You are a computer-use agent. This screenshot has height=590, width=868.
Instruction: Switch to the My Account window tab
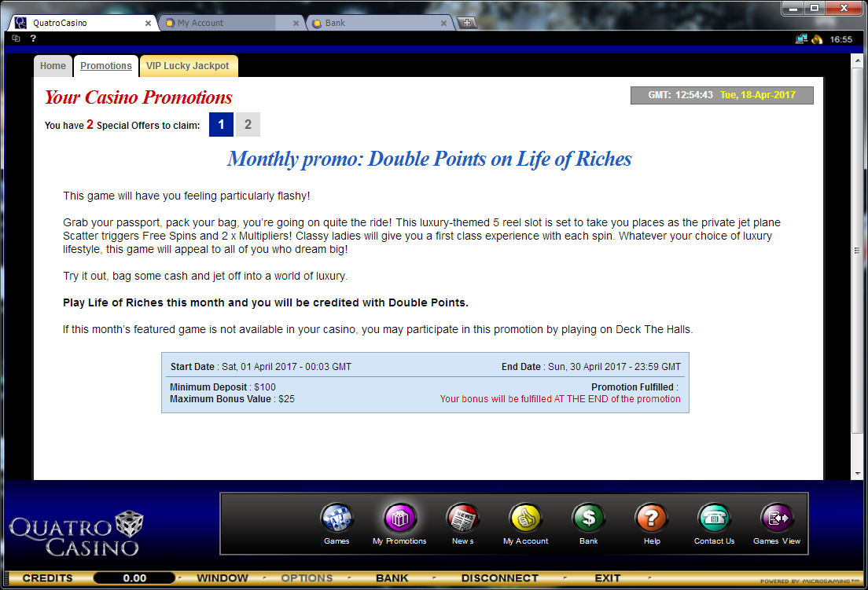232,23
